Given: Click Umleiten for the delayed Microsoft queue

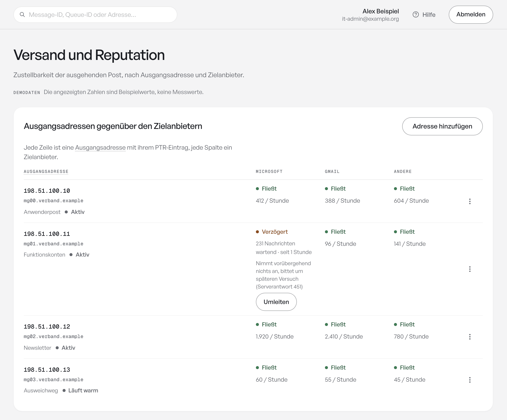Looking at the screenshot, I should coord(276,302).
